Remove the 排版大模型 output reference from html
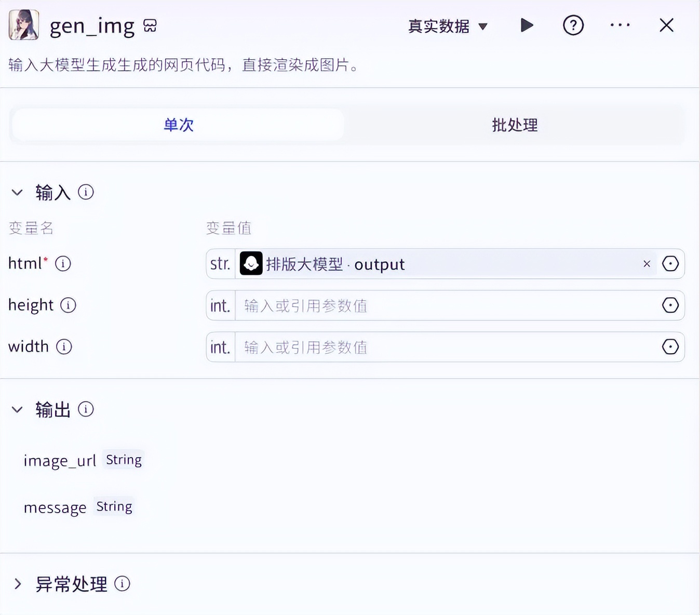This screenshot has height=615, width=700. (647, 264)
